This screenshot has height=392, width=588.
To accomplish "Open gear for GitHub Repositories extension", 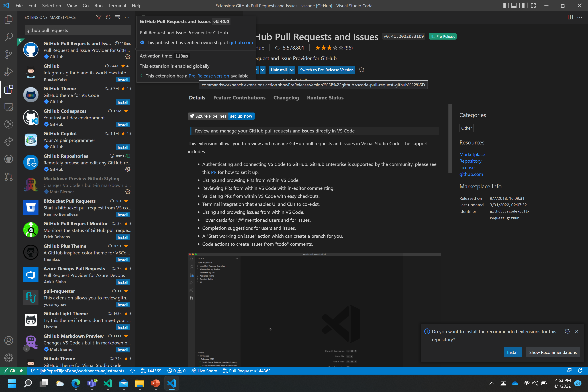I will (128, 169).
